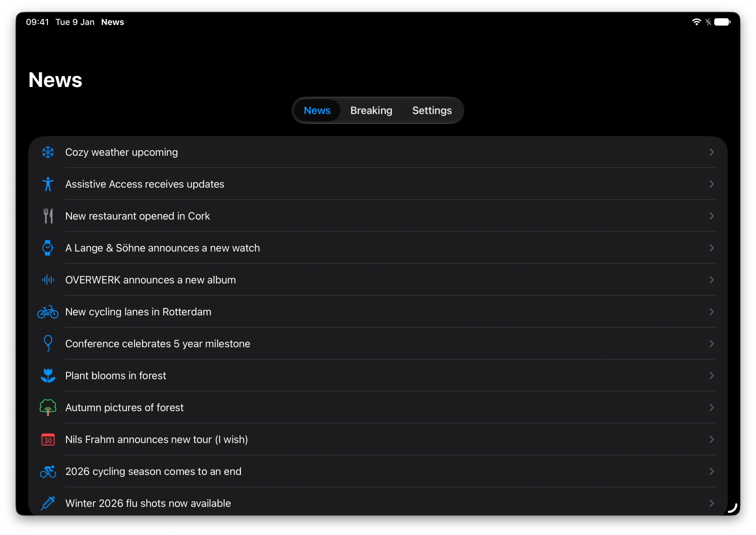This screenshot has height=535, width=756.
Task: Open chevron on Assistive Access row
Action: point(712,184)
